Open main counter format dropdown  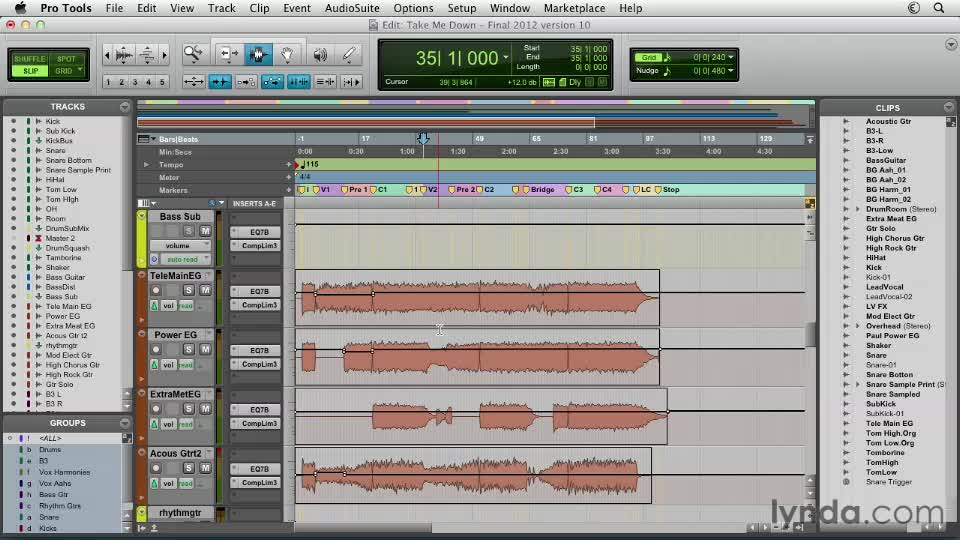click(506, 58)
